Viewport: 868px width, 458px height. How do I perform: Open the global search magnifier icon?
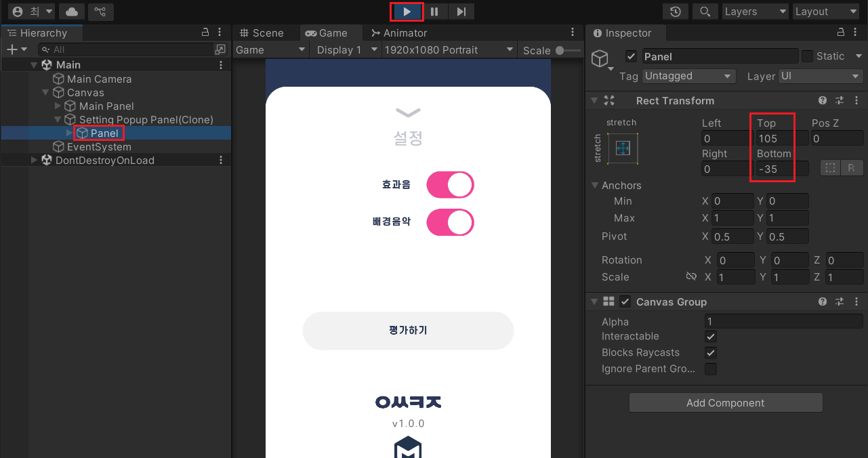[x=705, y=12]
